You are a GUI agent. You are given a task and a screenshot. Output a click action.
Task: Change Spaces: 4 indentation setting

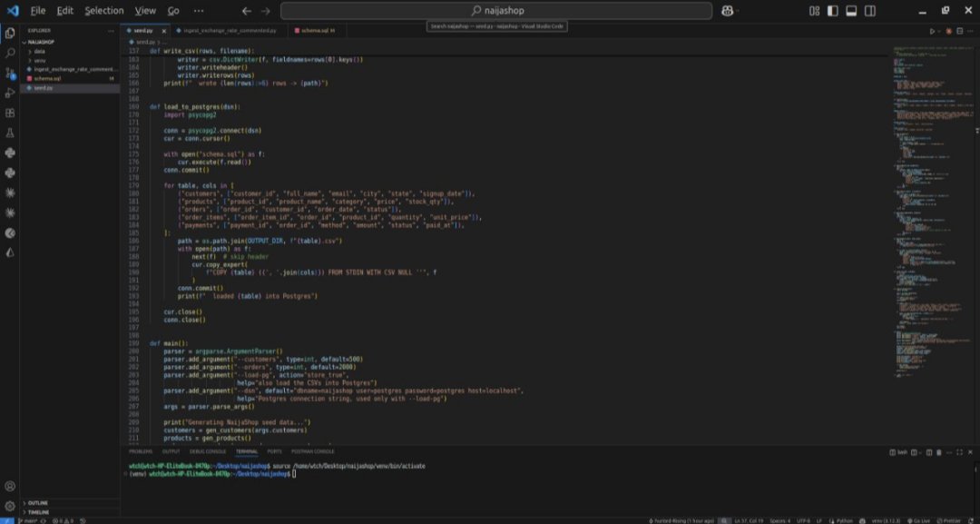(780, 520)
